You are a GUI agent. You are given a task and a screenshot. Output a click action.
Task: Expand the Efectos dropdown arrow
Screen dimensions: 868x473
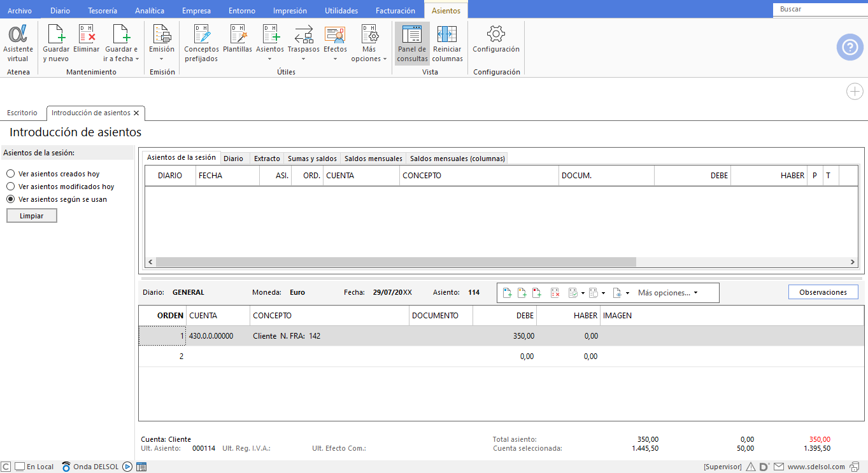click(x=335, y=59)
